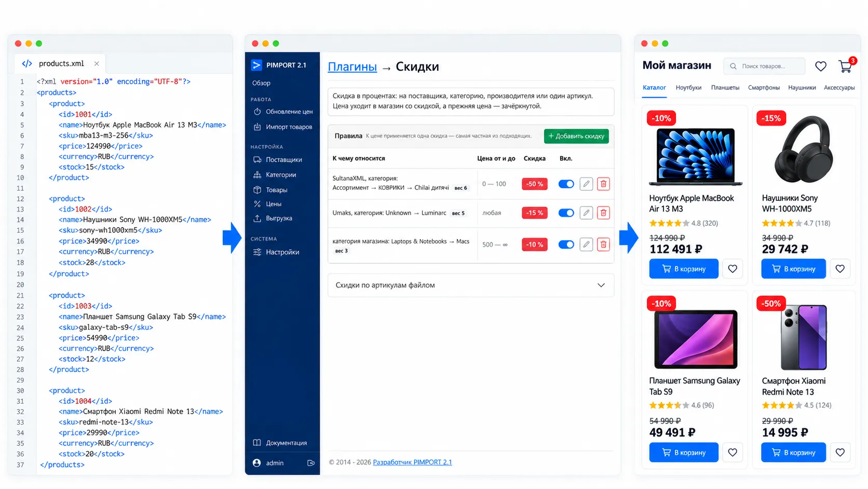Click the 'Мой магазин' shop title
Viewport: 868px width, 489px height.
677,65
